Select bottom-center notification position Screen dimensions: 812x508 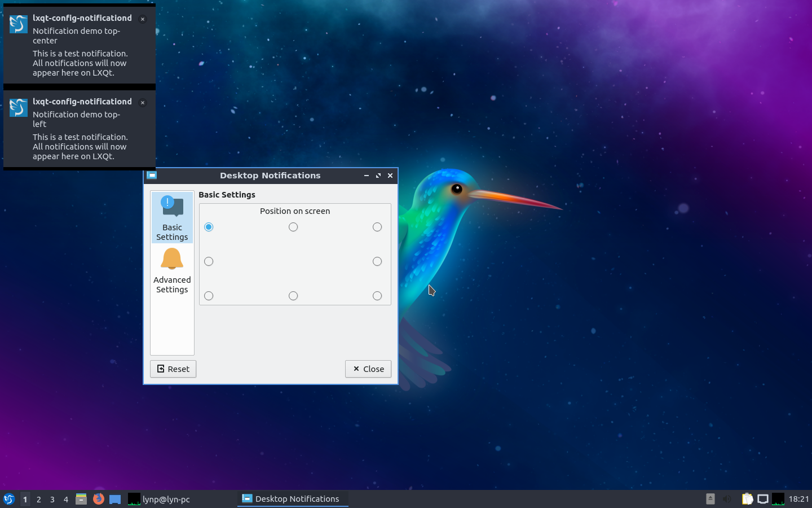coord(293,296)
